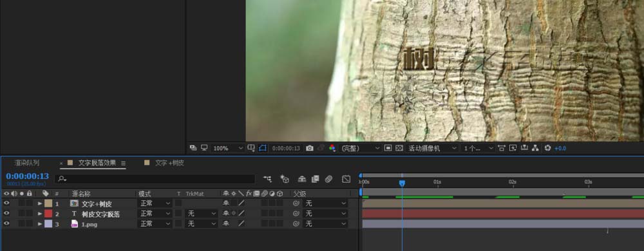Open the timeline icon in viewer bar
This screenshot has height=251, width=644.
click(x=524, y=148)
